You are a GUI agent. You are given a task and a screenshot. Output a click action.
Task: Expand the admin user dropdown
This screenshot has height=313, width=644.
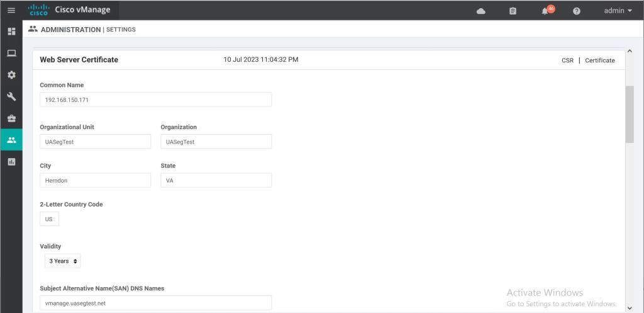(618, 11)
